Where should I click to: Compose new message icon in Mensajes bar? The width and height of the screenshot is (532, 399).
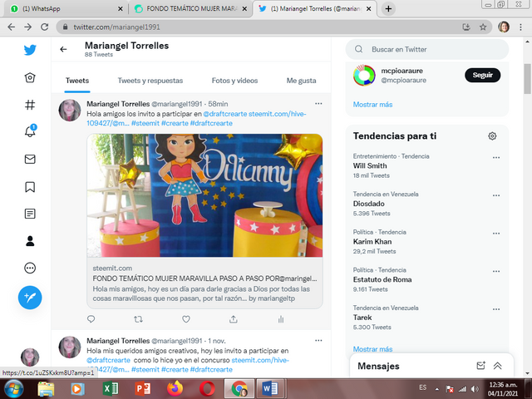click(x=480, y=366)
